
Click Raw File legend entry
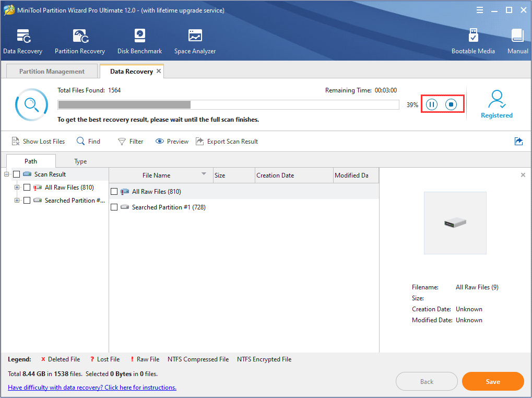tap(145, 359)
